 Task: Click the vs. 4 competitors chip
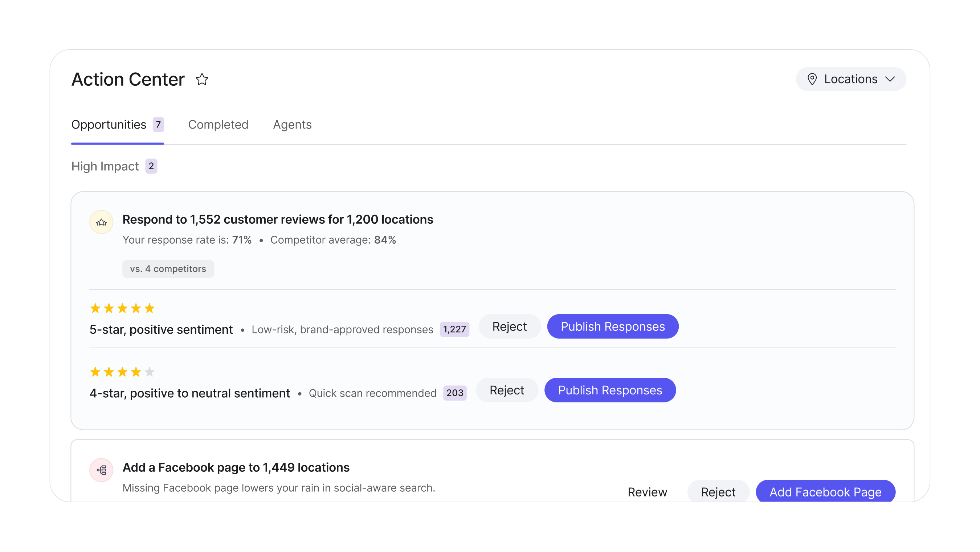[x=168, y=269]
